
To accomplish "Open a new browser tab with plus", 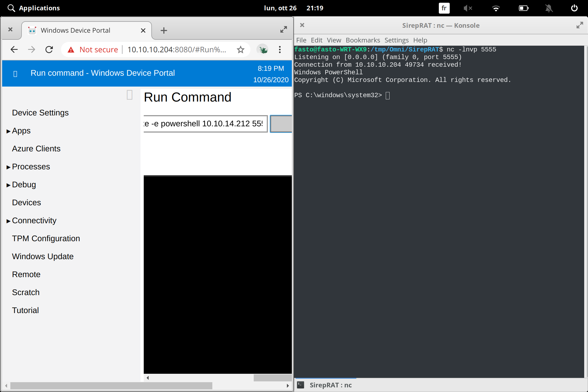I will (x=164, y=30).
